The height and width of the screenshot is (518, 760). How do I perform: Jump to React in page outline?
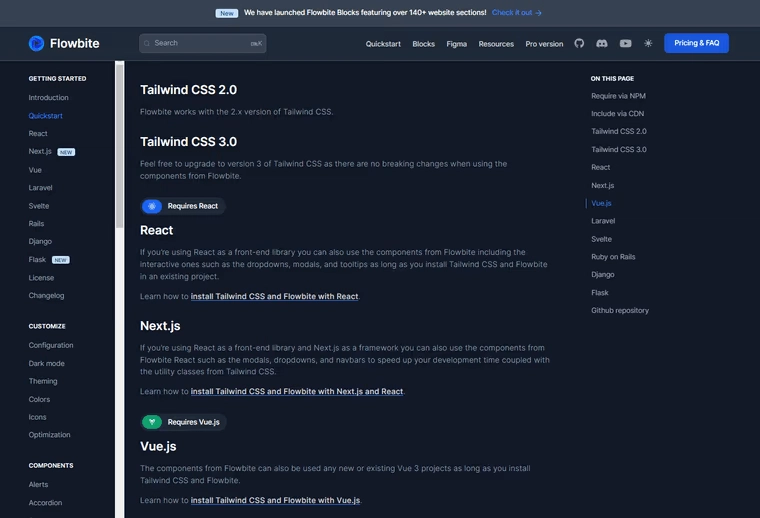pos(601,167)
